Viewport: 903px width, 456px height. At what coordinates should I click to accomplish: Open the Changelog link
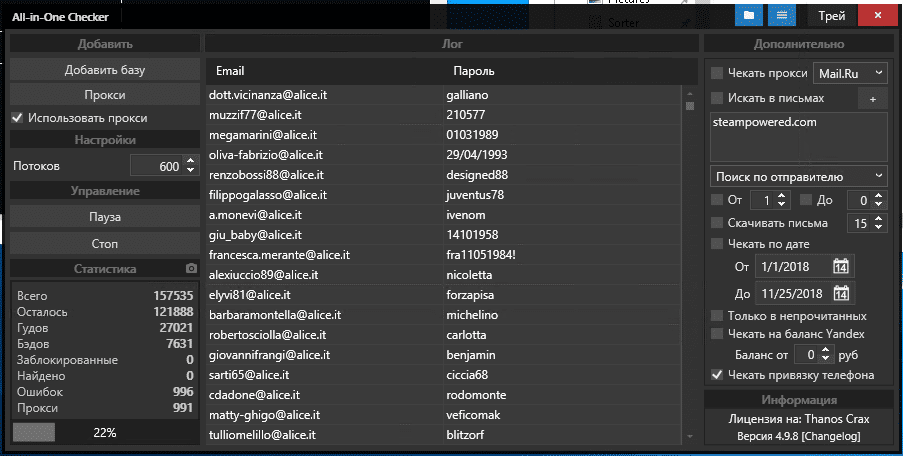(x=830, y=436)
